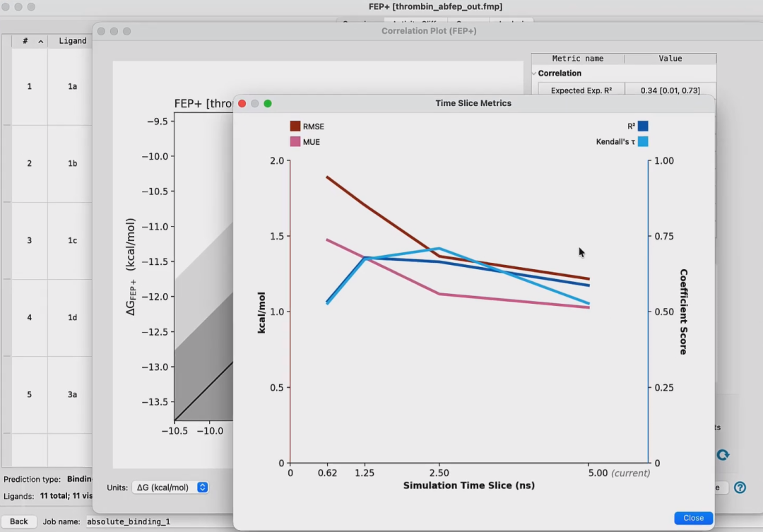
Task: Click the 2.50 time slice label
Action: (439, 473)
